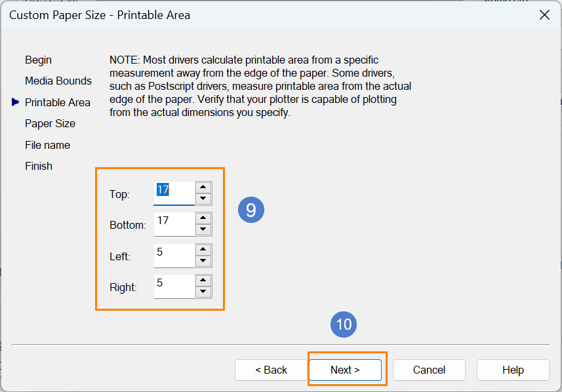562x392 pixels.
Task: Select the Media Bounds step label
Action: (58, 81)
